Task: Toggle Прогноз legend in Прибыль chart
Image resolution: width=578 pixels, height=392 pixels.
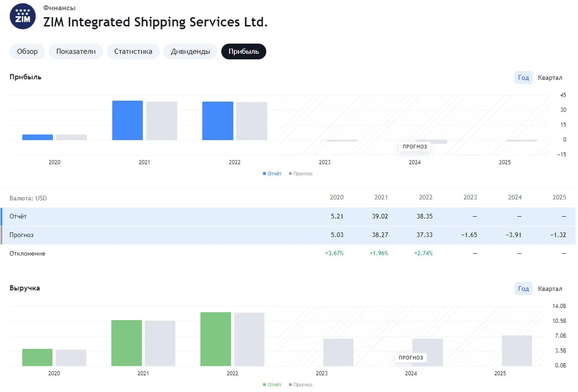Action: 301,174
